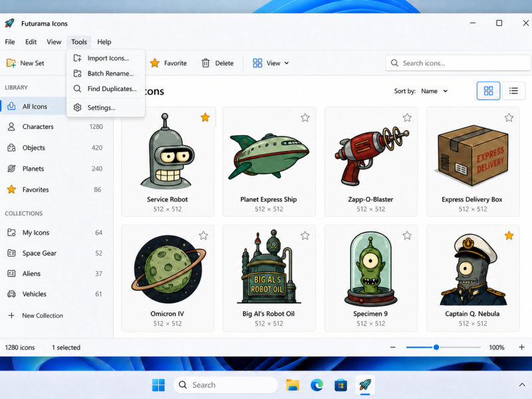Open the File menu
This screenshot has width=532, height=399.
pos(10,42)
